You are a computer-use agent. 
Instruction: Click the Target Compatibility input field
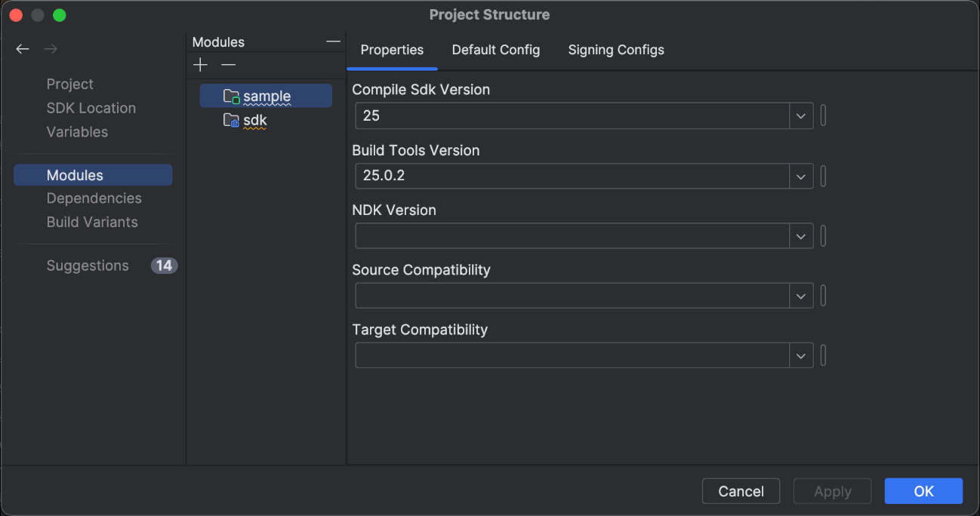pos(572,356)
